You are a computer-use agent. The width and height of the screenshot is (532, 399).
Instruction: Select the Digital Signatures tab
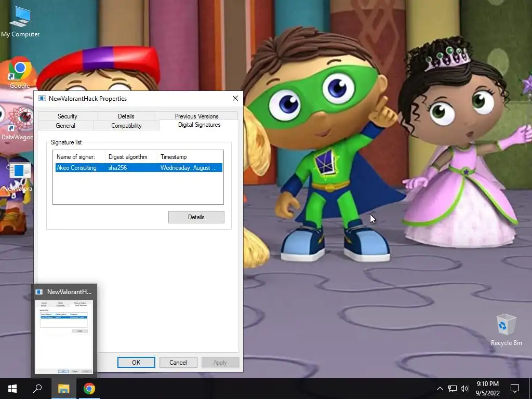click(199, 125)
